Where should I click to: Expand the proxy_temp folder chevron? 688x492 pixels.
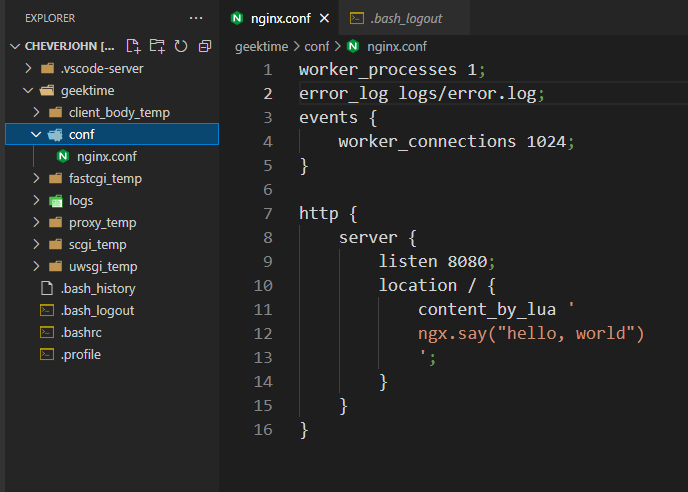tap(36, 222)
